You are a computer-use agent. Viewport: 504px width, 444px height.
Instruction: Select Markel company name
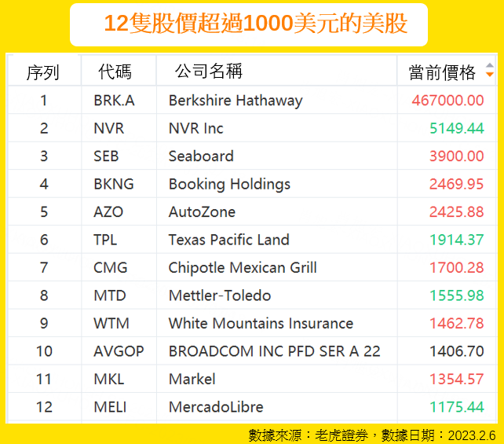coord(192,379)
